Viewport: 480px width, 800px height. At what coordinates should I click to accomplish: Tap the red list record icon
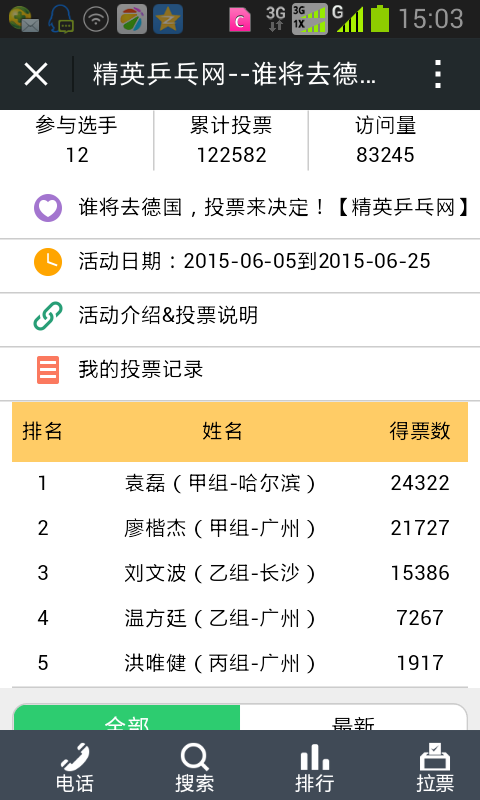pos(48,370)
